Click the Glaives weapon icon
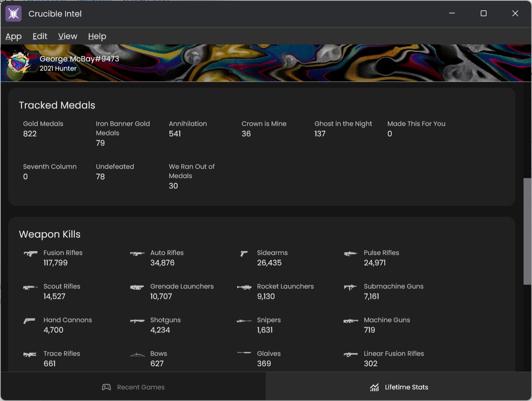 coord(244,353)
